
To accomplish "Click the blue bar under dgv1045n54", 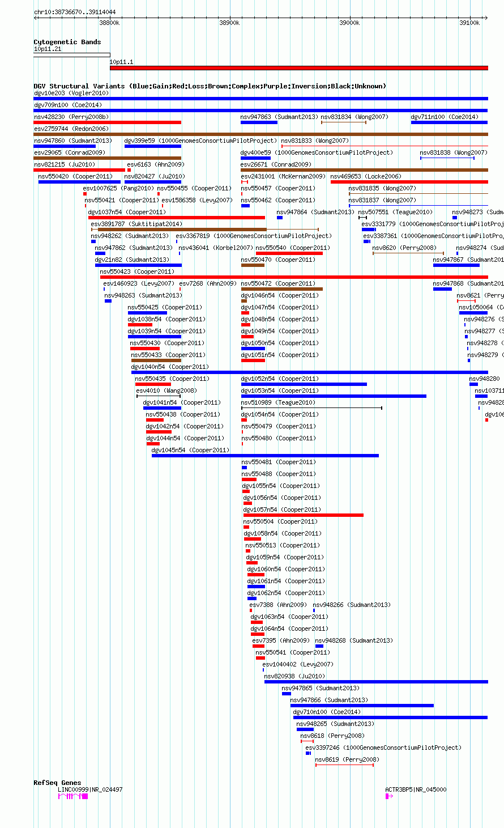I will click(x=265, y=456).
